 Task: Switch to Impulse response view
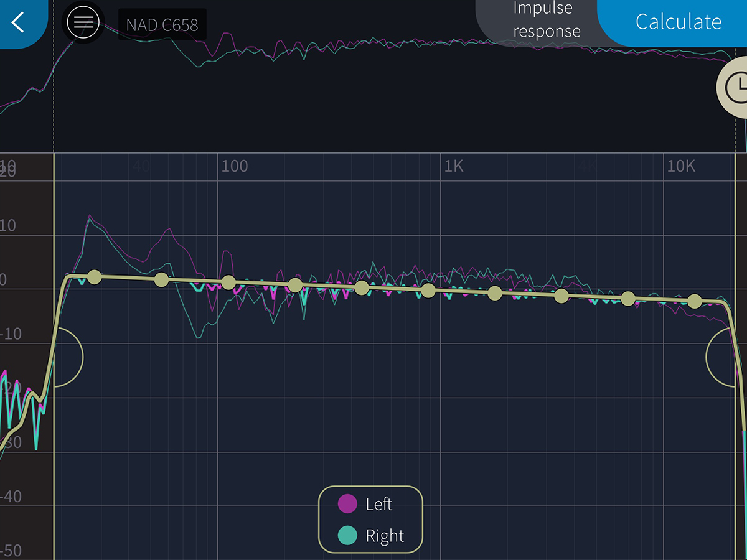(x=547, y=21)
